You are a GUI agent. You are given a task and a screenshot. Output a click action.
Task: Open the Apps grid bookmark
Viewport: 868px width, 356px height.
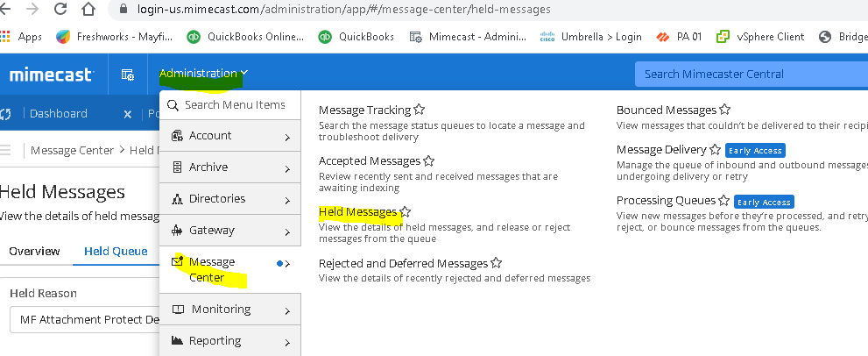click(21, 37)
